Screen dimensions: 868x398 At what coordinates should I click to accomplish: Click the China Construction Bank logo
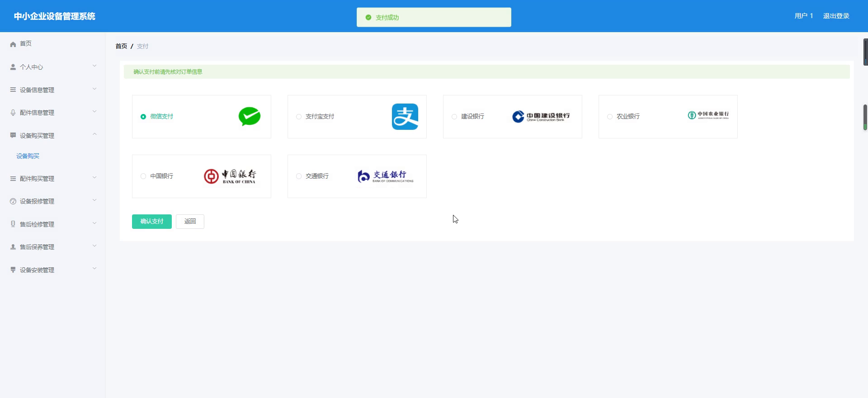click(x=541, y=117)
